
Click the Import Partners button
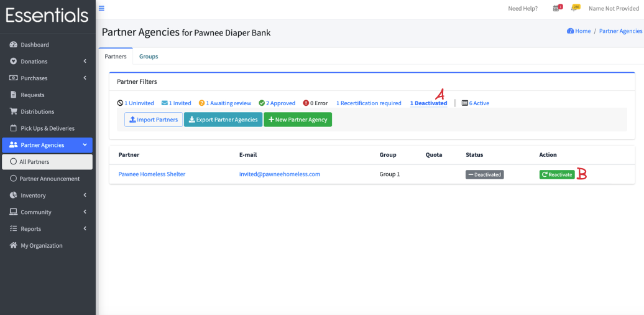pos(154,120)
